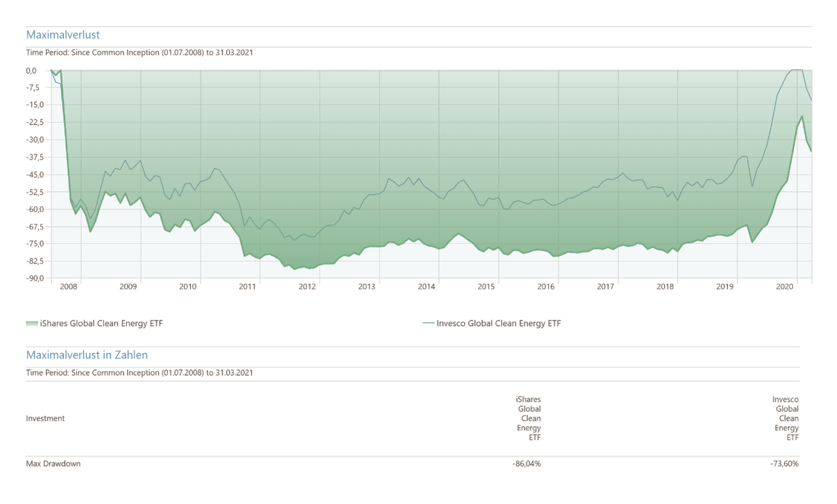
Task: Click the 2008 x-axis label
Action: (68, 287)
